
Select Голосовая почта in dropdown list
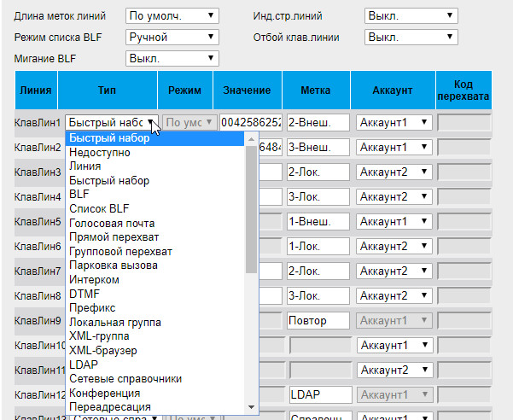(112, 223)
